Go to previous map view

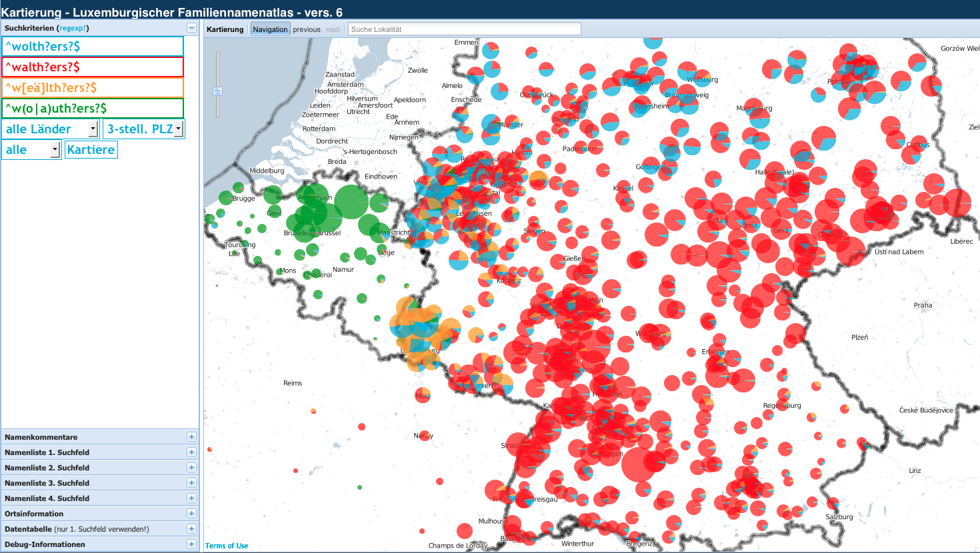[307, 29]
